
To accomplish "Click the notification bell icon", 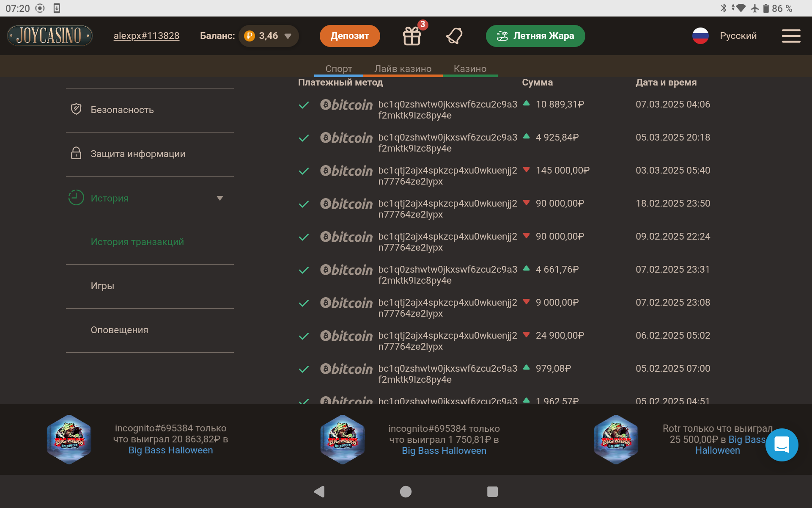I will pyautogui.click(x=454, y=36).
